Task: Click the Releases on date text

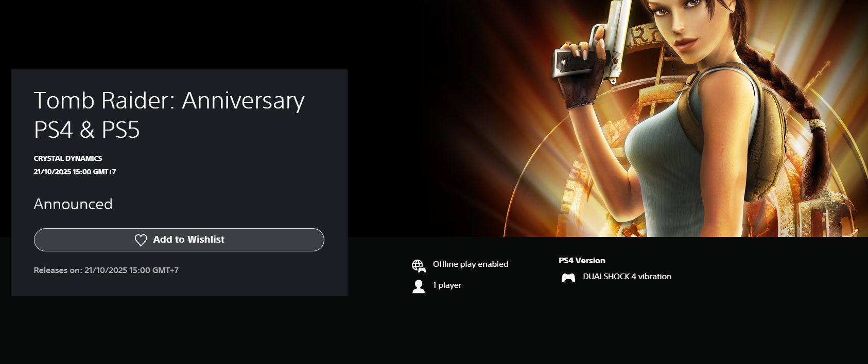Action: 106,270
